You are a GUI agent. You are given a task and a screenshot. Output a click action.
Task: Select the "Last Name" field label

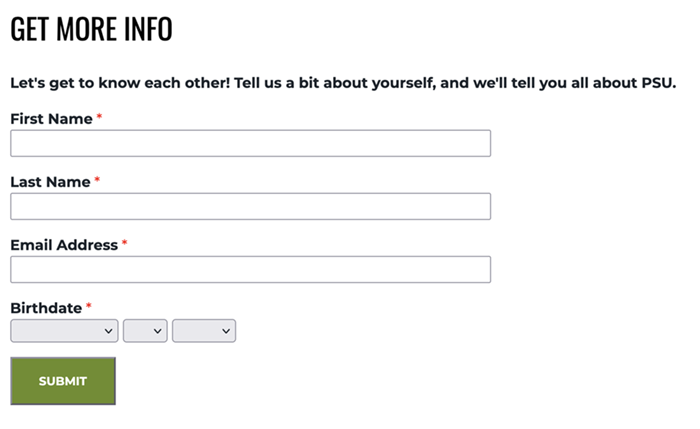point(50,182)
